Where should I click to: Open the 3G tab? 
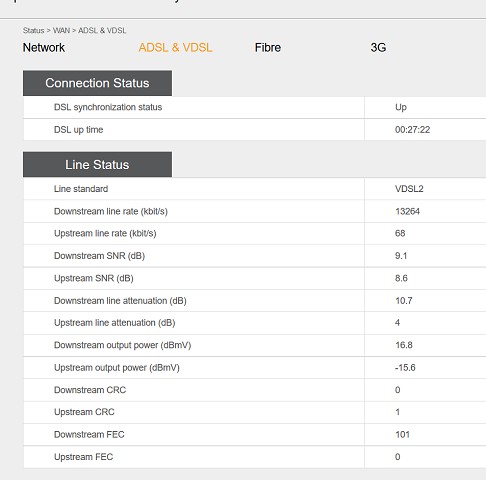pos(378,48)
